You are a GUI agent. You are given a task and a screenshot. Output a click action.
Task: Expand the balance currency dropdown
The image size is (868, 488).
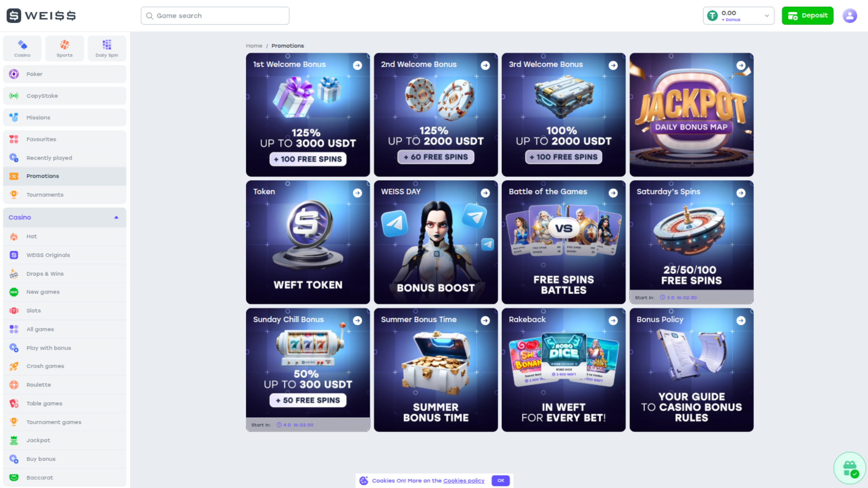point(767,16)
